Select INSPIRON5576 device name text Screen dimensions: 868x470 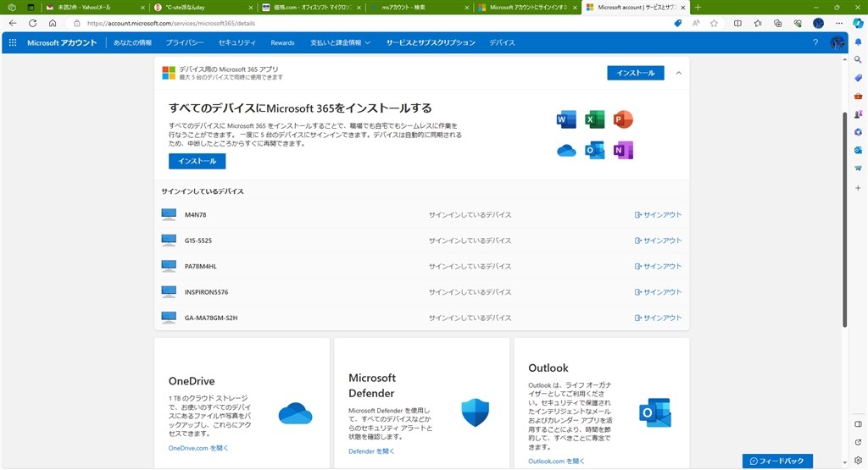(207, 292)
